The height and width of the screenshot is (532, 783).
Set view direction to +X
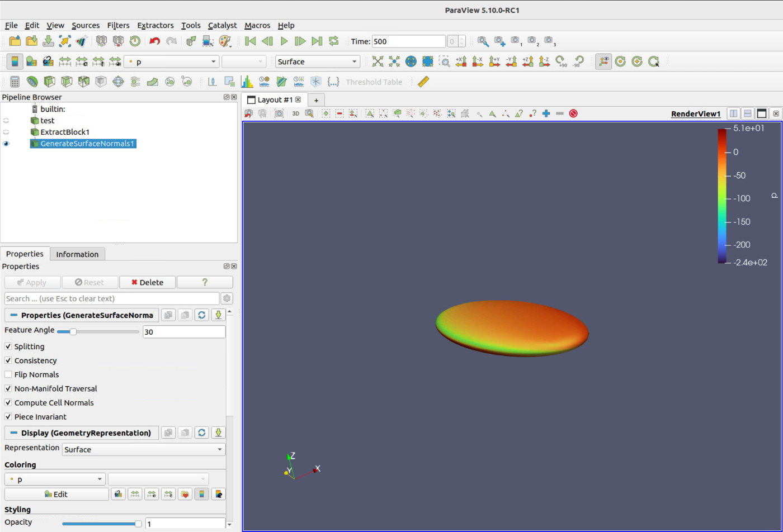point(461,62)
